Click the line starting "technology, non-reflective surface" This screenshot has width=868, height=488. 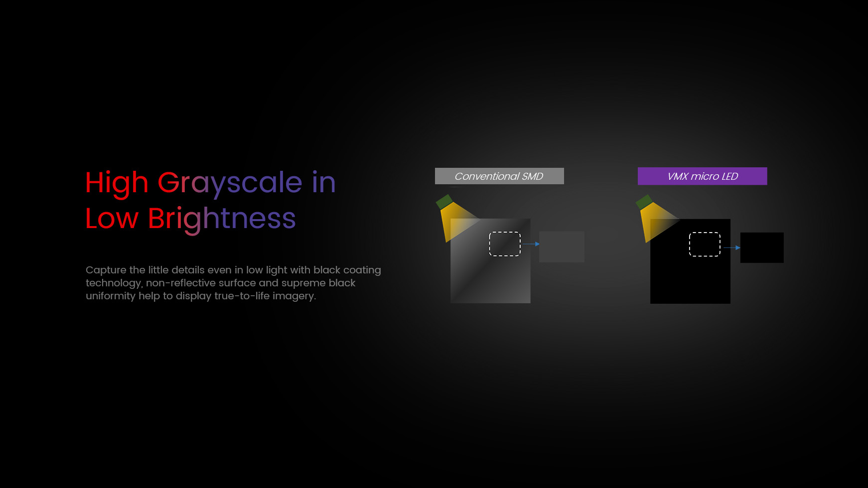(220, 283)
